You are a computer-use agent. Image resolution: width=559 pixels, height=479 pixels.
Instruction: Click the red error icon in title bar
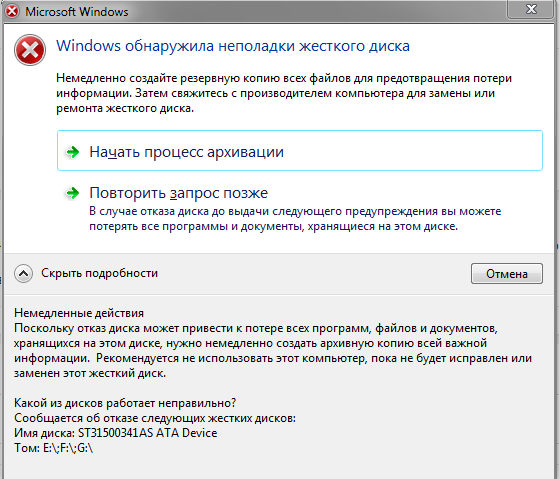12,11
